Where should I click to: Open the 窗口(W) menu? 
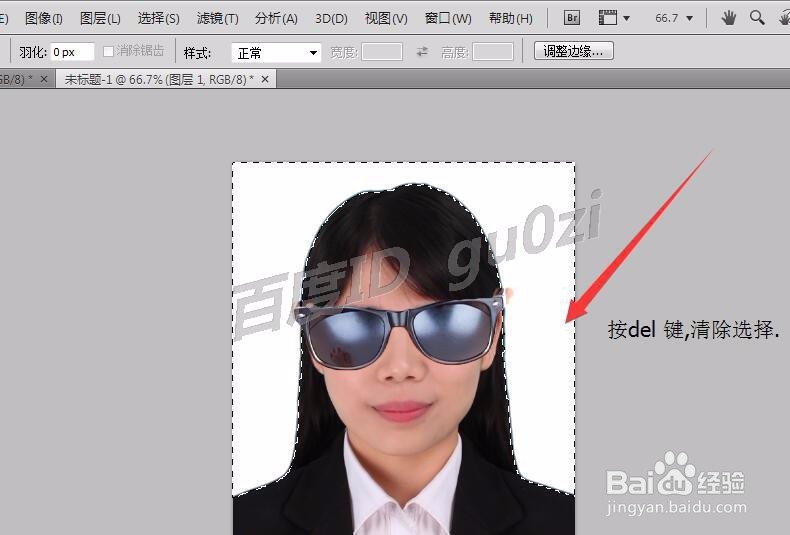click(x=448, y=19)
